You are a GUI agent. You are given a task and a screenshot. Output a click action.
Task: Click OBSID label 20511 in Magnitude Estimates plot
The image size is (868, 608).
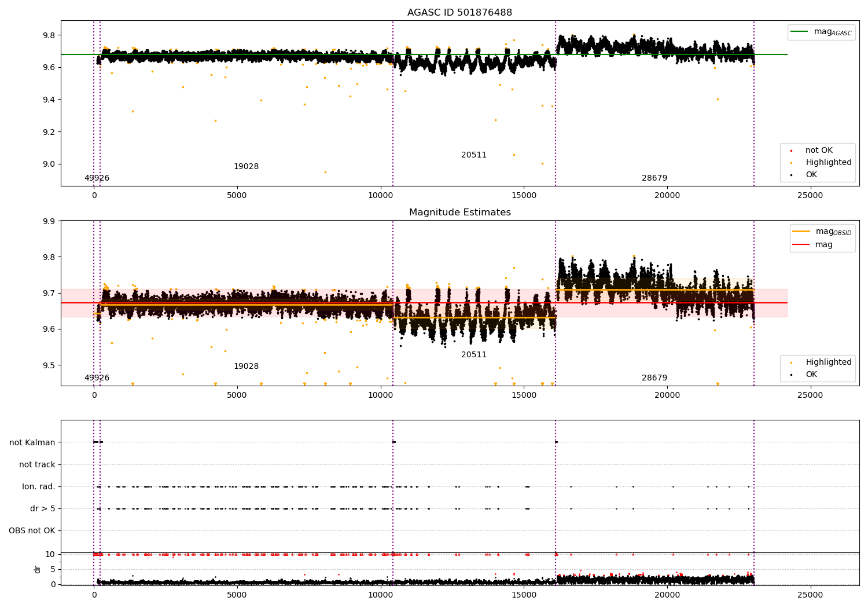point(474,355)
